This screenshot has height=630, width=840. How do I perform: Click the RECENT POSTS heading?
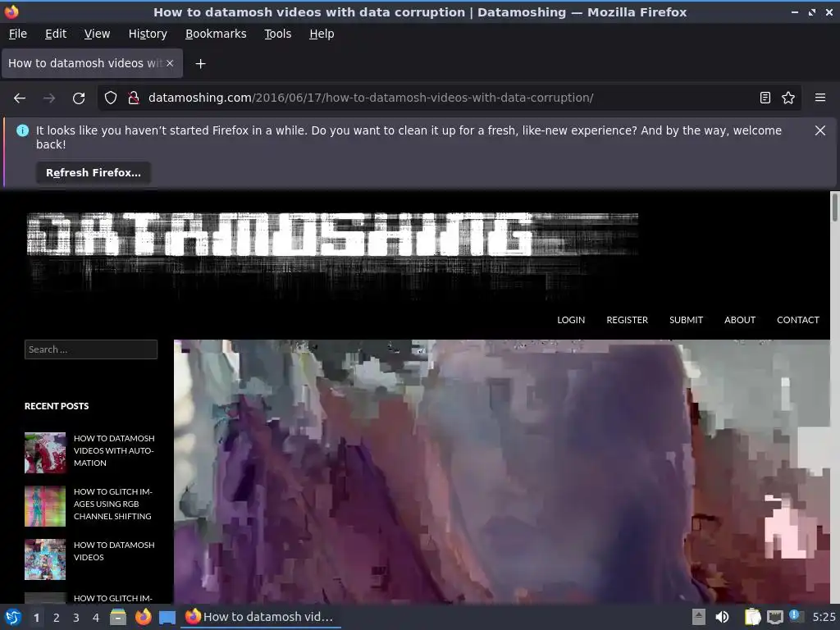point(57,406)
